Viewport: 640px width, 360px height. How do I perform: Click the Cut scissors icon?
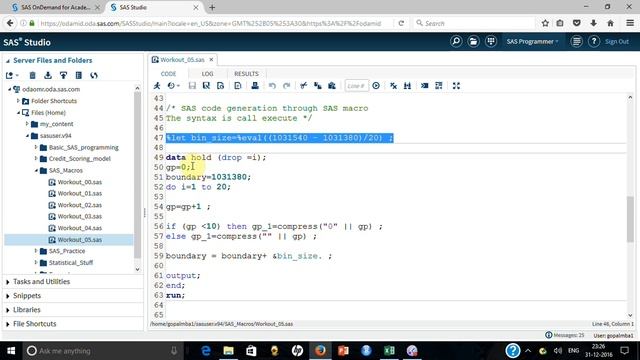tap(304, 86)
